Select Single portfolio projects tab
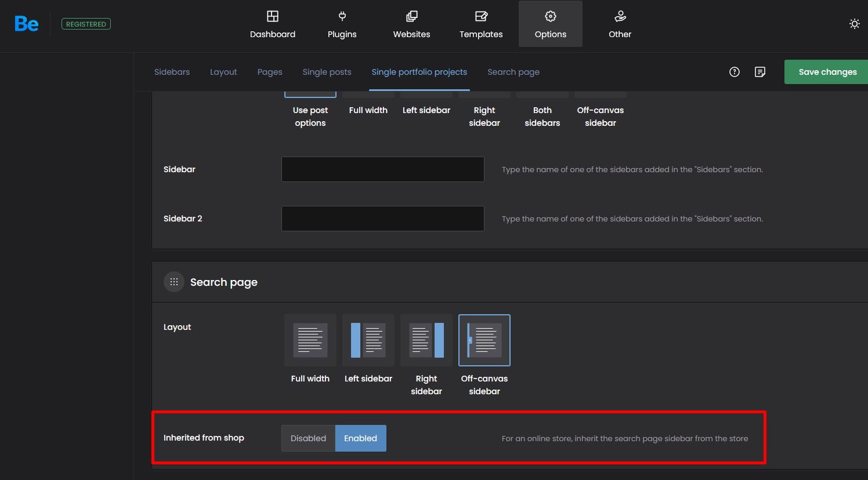 419,72
